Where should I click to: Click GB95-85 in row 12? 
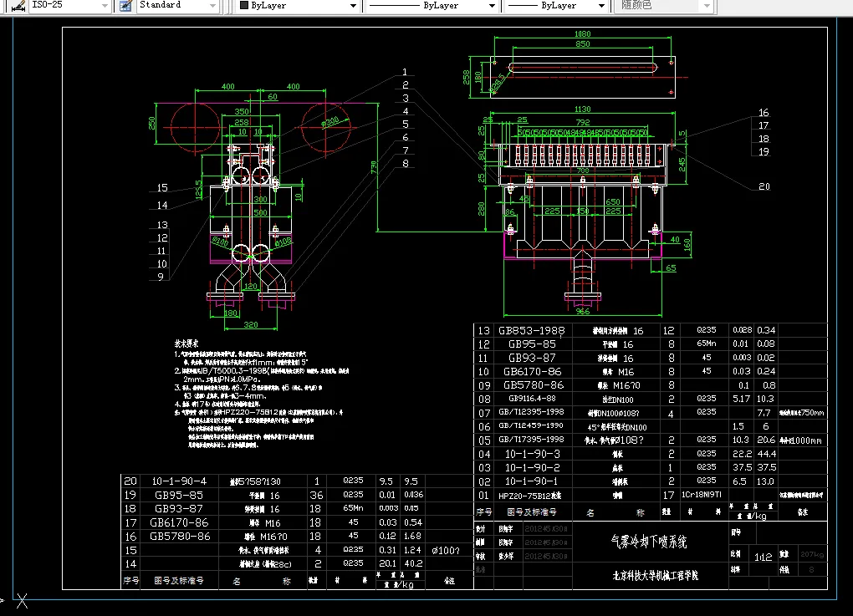click(x=532, y=344)
